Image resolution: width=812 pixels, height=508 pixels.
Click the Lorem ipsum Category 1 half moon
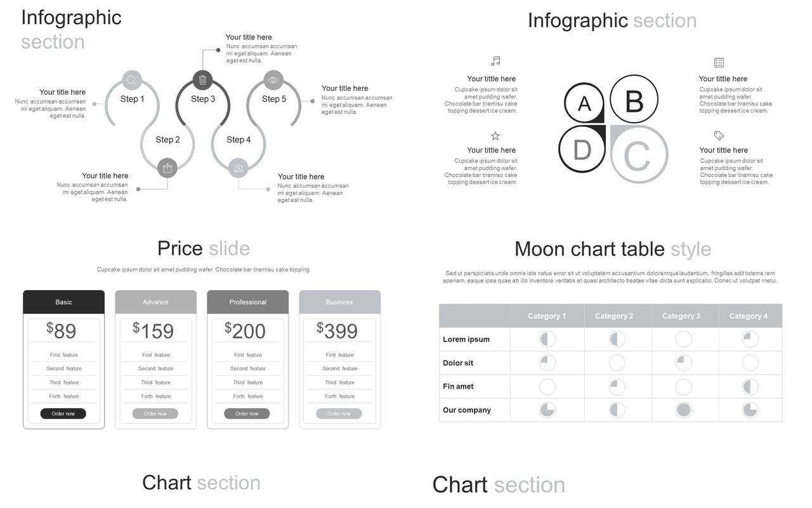[x=547, y=339]
